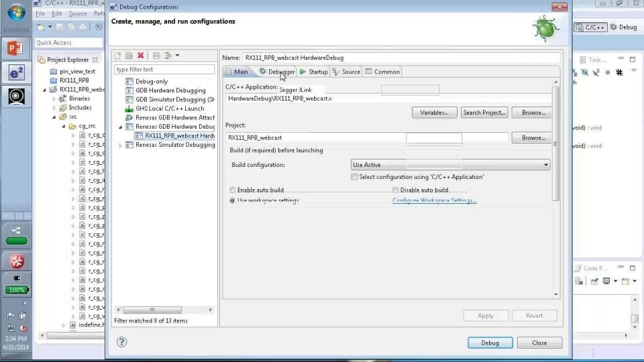Open the Configure Workspace Settings link
This screenshot has width=644, height=362.
434,200
